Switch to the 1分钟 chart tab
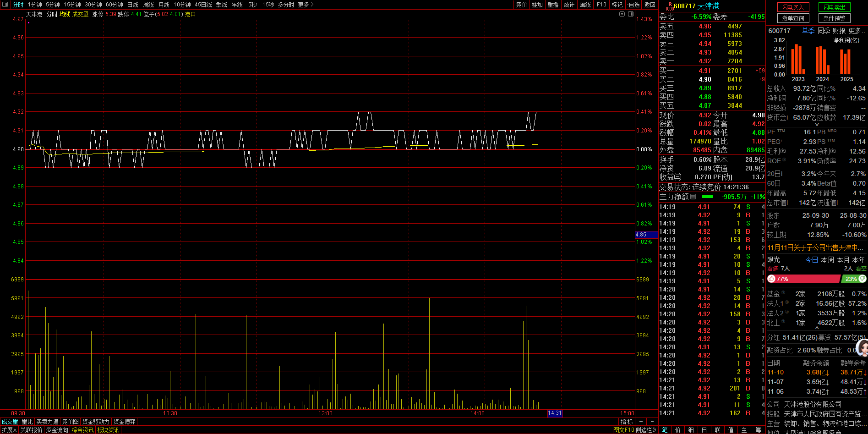Screen dimensions: 868x434 [35, 5]
